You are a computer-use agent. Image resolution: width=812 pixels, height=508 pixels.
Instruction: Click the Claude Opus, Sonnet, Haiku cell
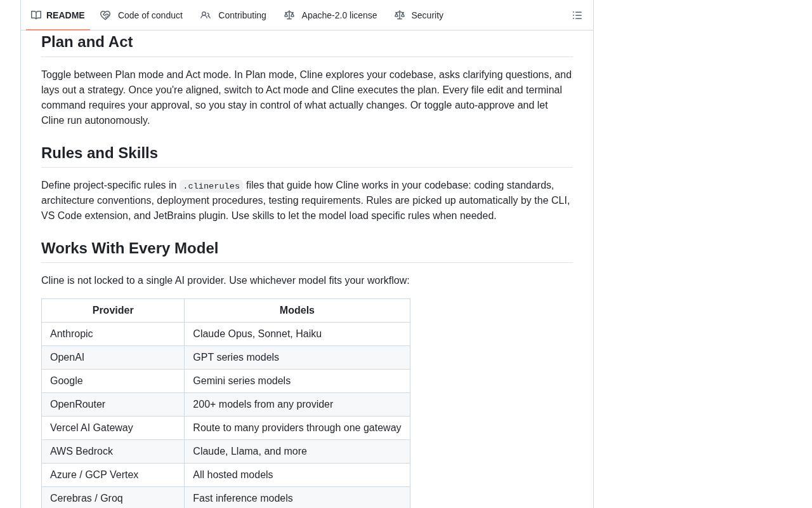click(297, 334)
